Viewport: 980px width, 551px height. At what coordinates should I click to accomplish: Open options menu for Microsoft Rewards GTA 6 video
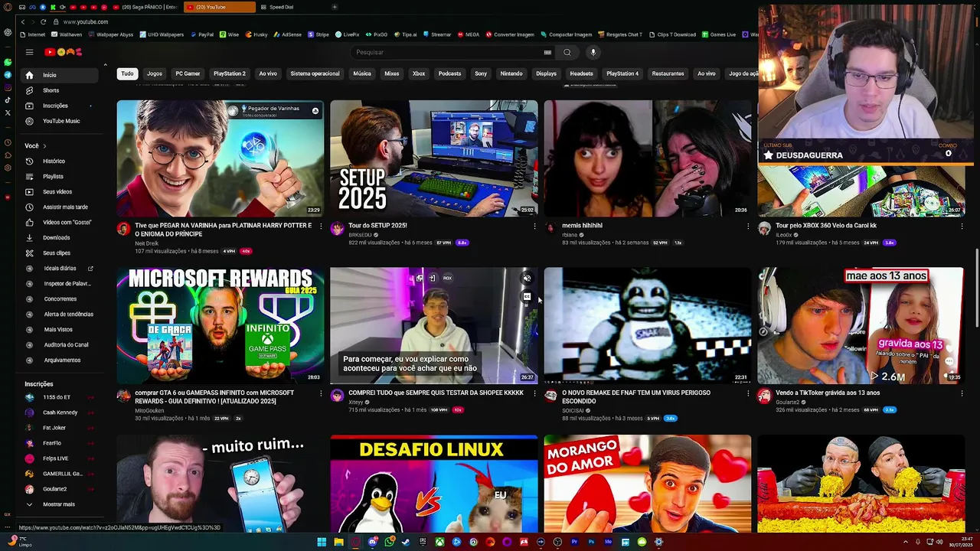[321, 393]
